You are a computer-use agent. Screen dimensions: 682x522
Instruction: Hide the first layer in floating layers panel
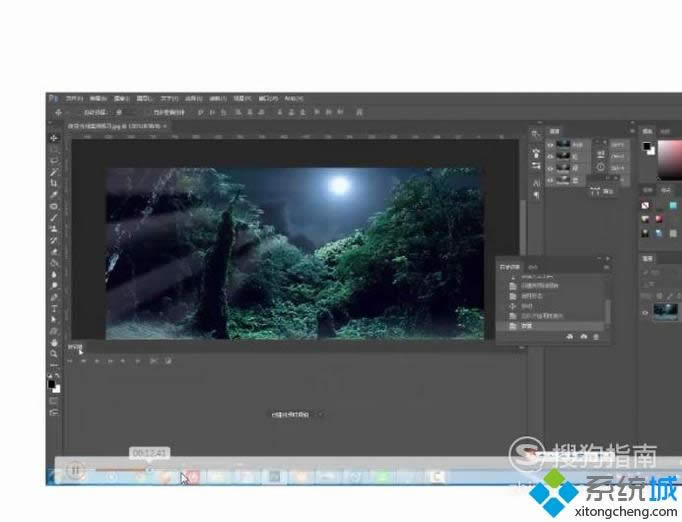coord(551,145)
